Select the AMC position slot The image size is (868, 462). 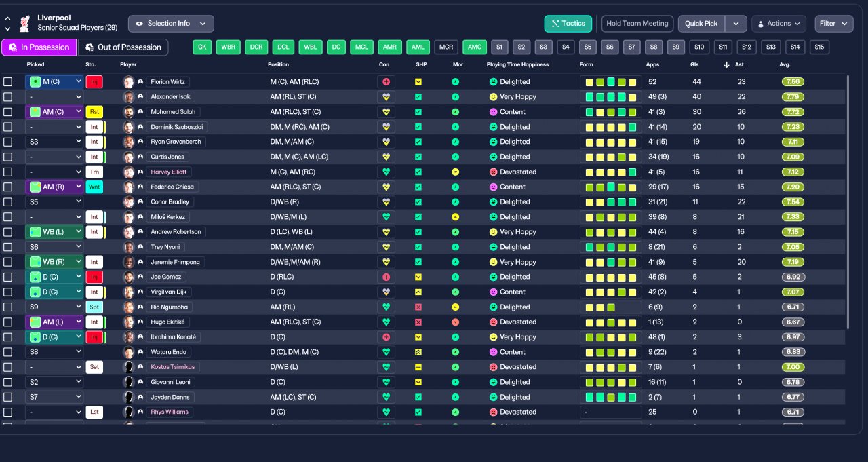[x=475, y=47]
